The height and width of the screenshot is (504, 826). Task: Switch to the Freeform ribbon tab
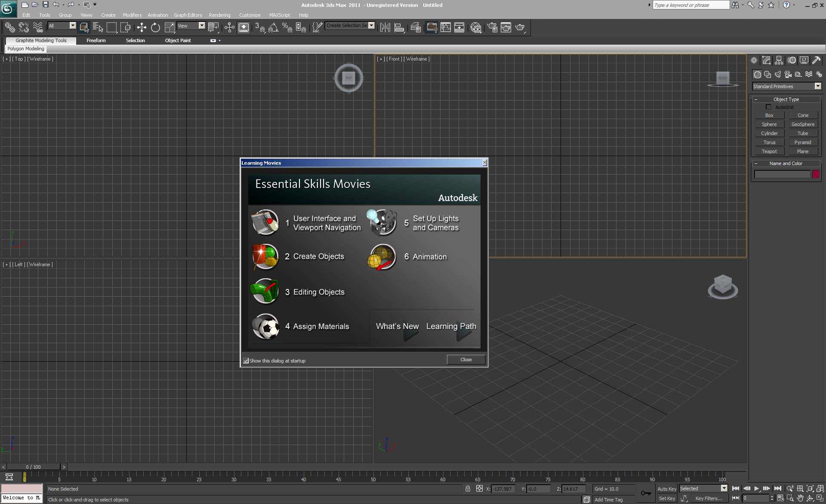pyautogui.click(x=96, y=40)
